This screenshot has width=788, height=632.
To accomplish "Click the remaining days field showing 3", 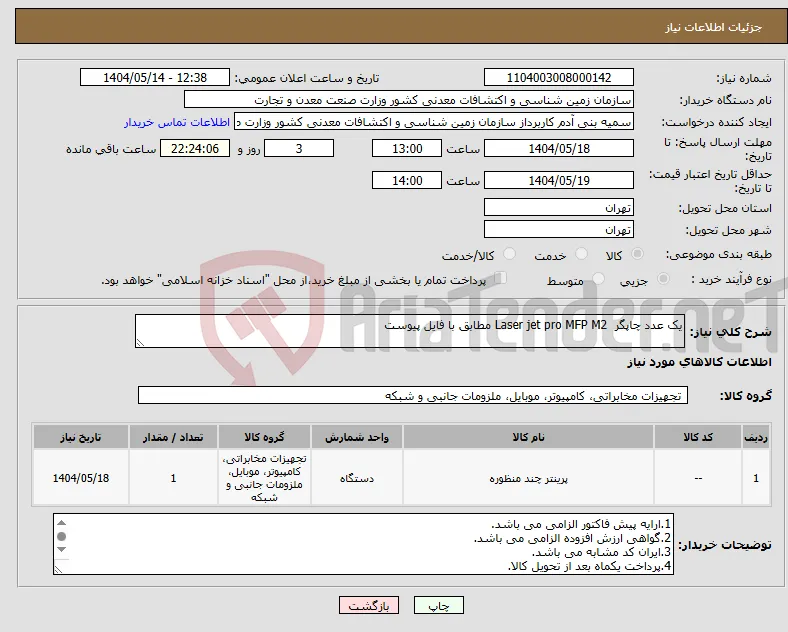I will point(299,149).
